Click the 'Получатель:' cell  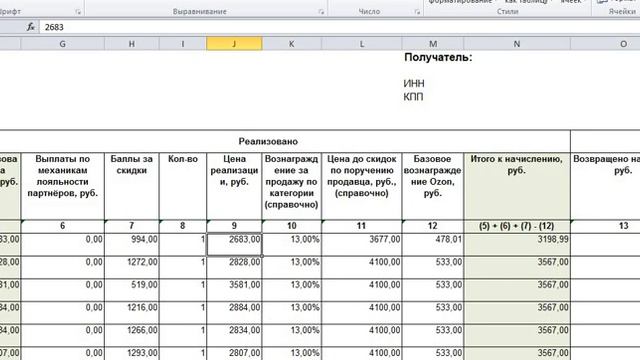(438, 58)
